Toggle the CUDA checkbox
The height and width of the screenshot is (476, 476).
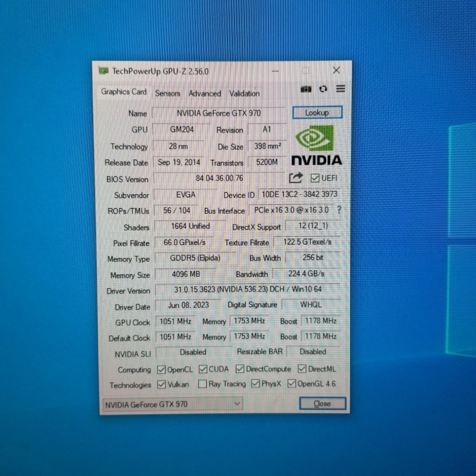203,369
